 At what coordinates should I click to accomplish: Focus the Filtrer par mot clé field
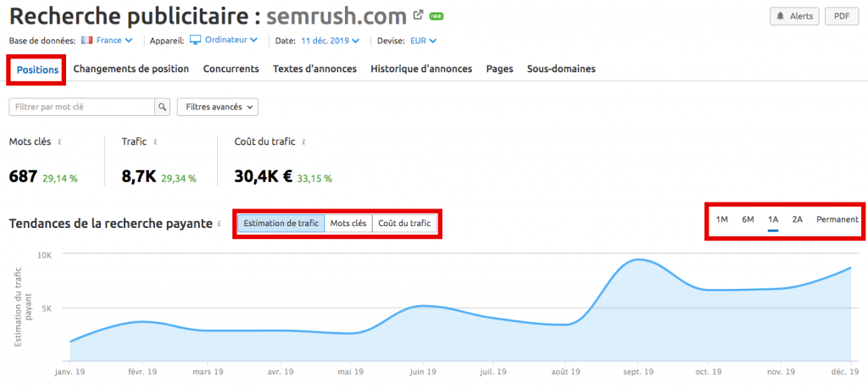81,108
